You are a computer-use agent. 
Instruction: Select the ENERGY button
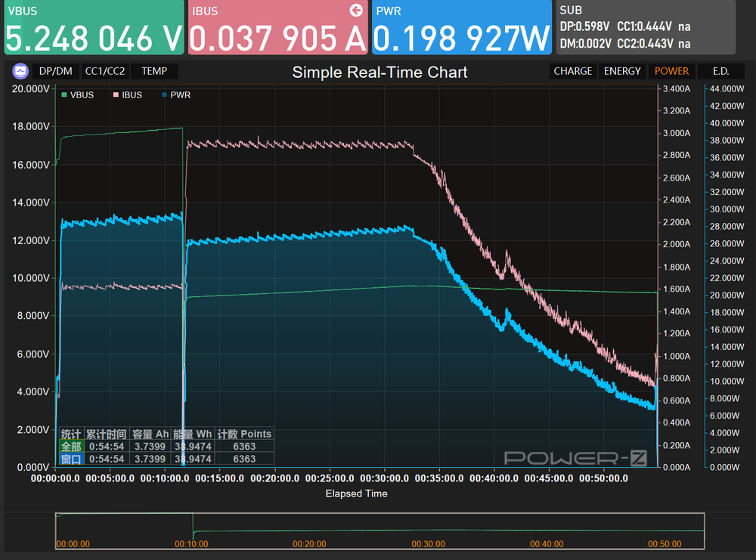[x=622, y=71]
